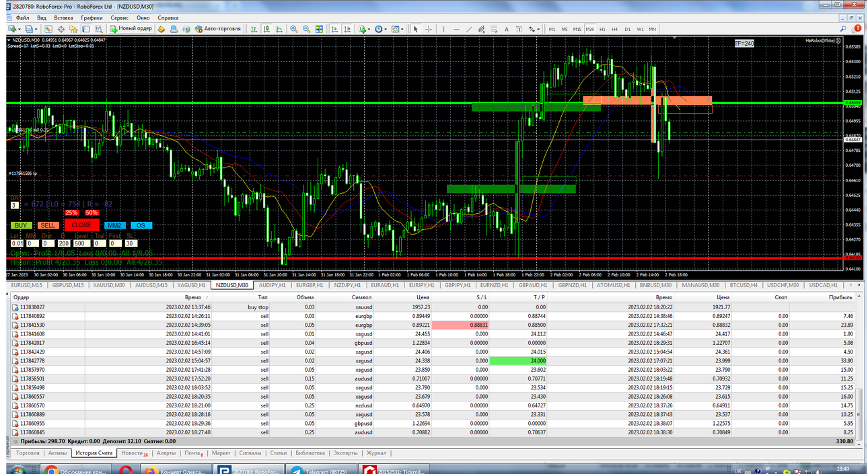Open the Strategy Tester icon
This screenshot has height=474, width=868.
pyautogui.click(x=99, y=29)
